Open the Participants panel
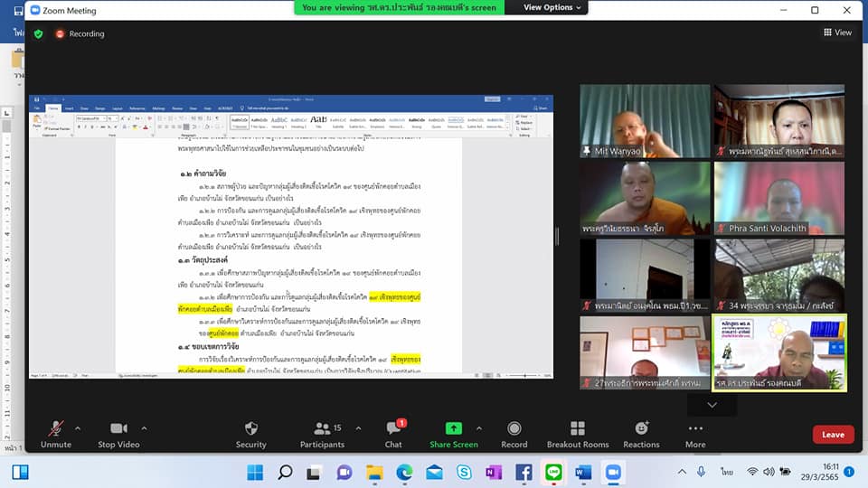The width and height of the screenshot is (868, 488). click(x=322, y=434)
